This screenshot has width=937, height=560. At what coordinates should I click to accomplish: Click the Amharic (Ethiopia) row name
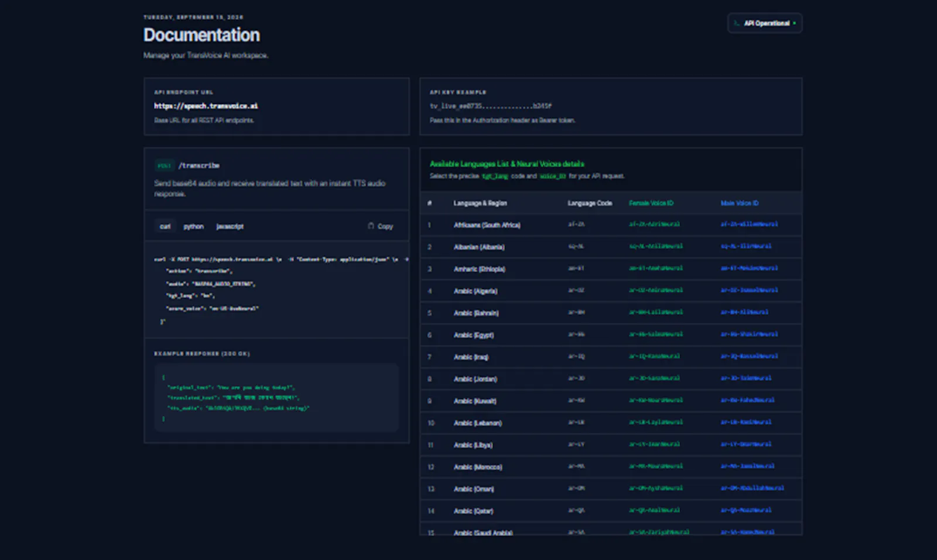(x=479, y=269)
